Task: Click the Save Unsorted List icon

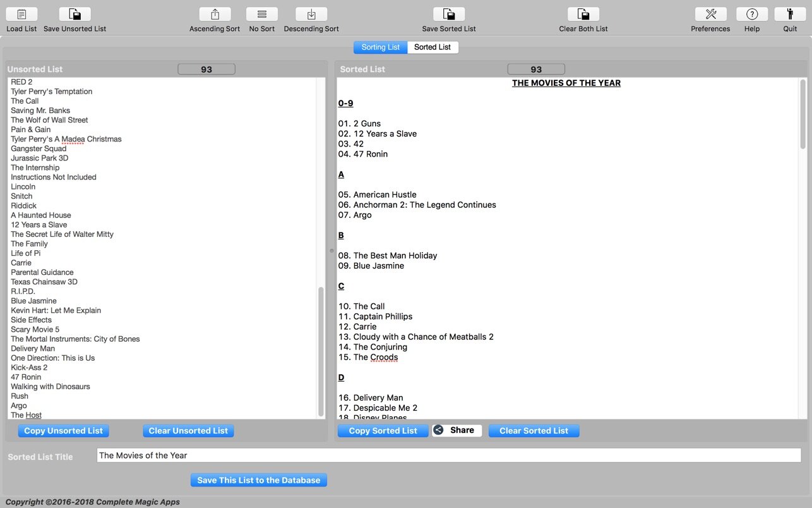Action: [x=75, y=15]
